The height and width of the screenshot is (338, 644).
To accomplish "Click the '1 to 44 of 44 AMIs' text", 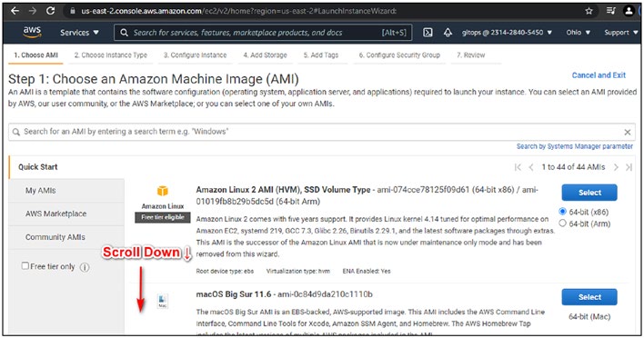I will click(x=573, y=167).
